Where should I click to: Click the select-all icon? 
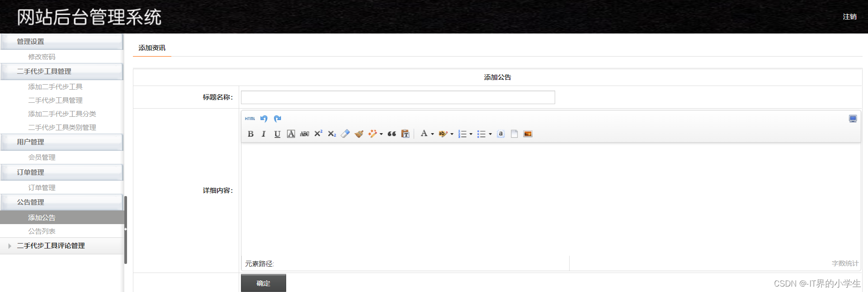tap(500, 134)
